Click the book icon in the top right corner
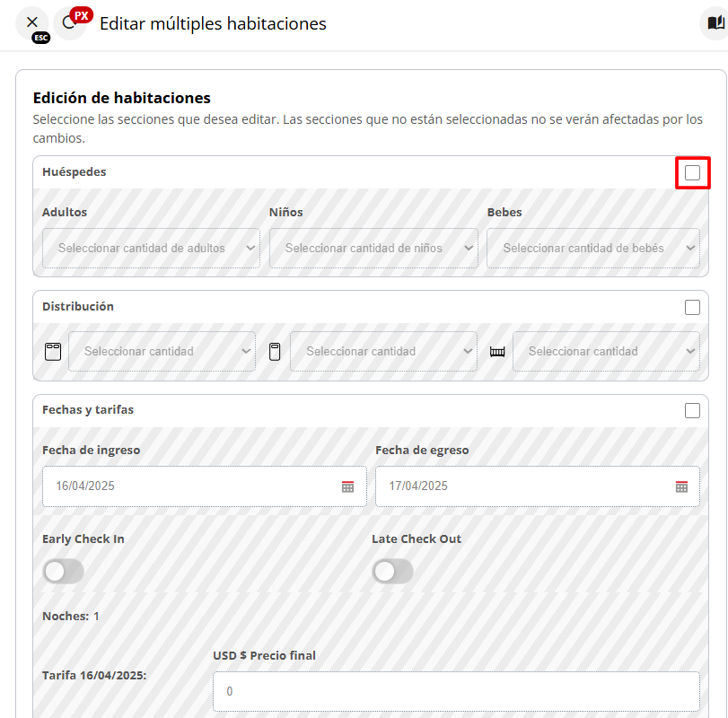 [x=714, y=23]
